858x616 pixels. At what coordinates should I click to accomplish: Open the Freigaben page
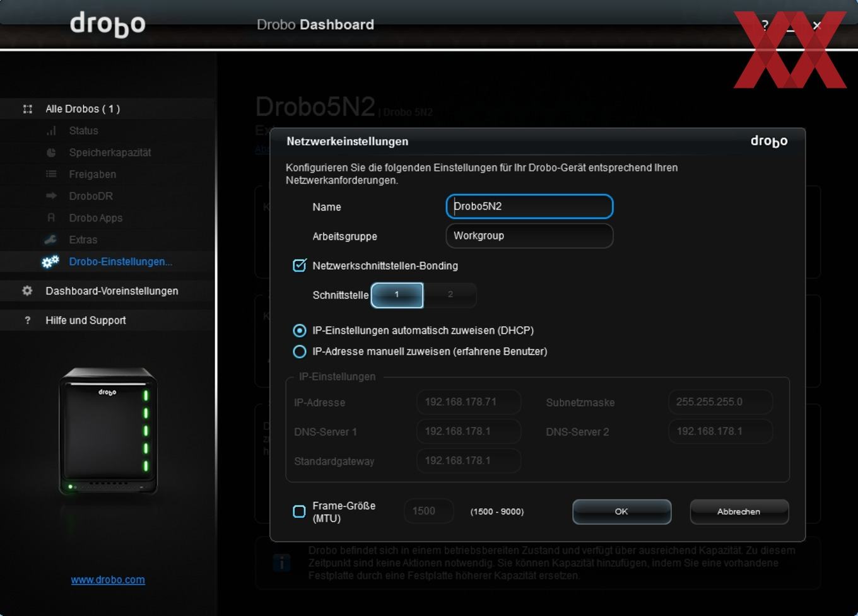click(x=92, y=174)
